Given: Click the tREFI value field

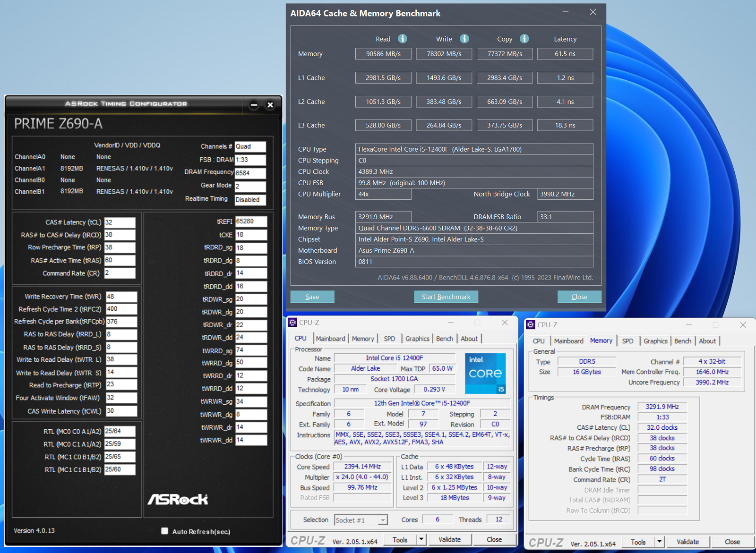Looking at the screenshot, I should point(251,221).
